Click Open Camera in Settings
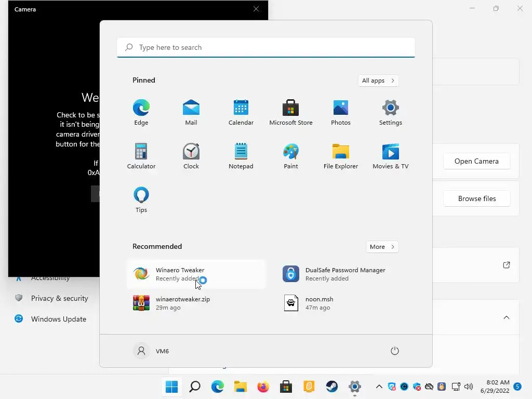Screen dimensions: 532x399 point(477,161)
